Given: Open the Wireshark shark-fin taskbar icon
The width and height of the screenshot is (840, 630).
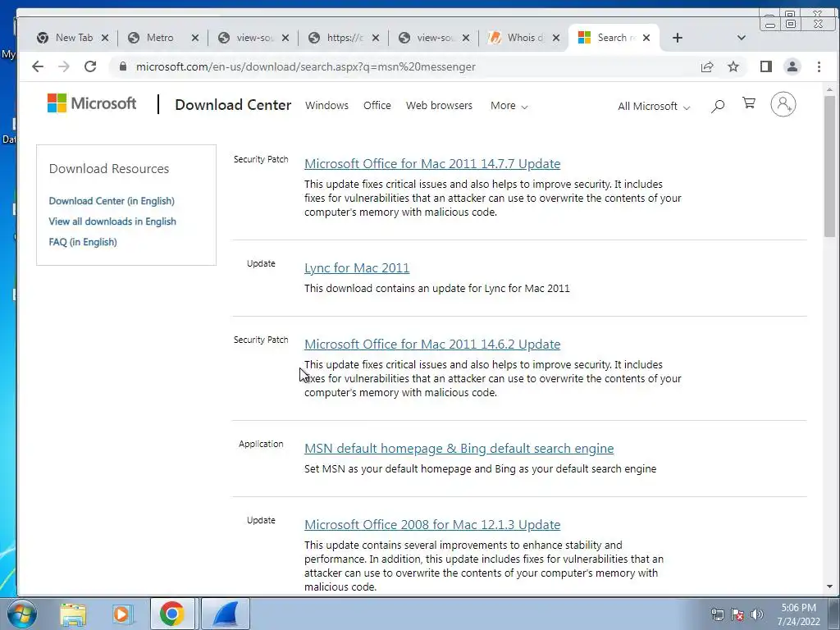Looking at the screenshot, I should [226, 614].
